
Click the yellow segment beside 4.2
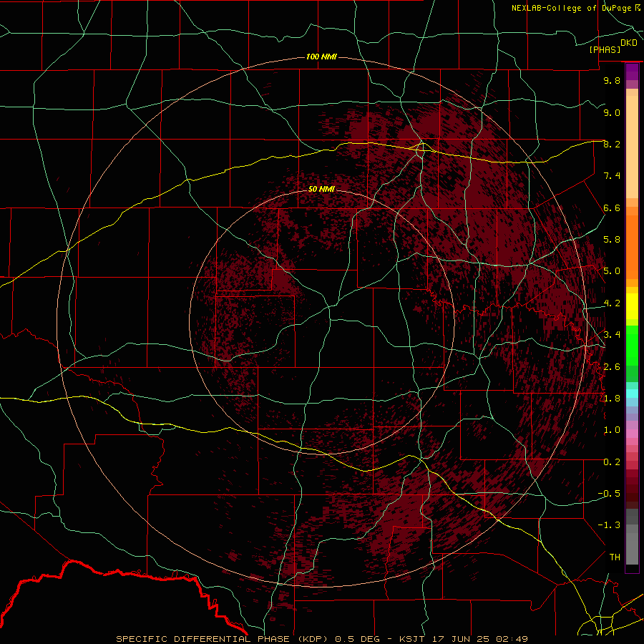(x=632, y=306)
